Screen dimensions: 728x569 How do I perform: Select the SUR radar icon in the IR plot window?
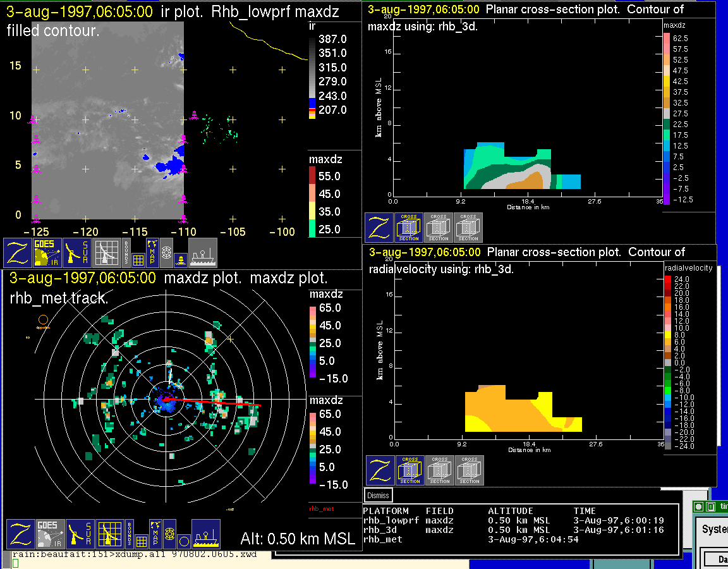pyautogui.click(x=78, y=253)
